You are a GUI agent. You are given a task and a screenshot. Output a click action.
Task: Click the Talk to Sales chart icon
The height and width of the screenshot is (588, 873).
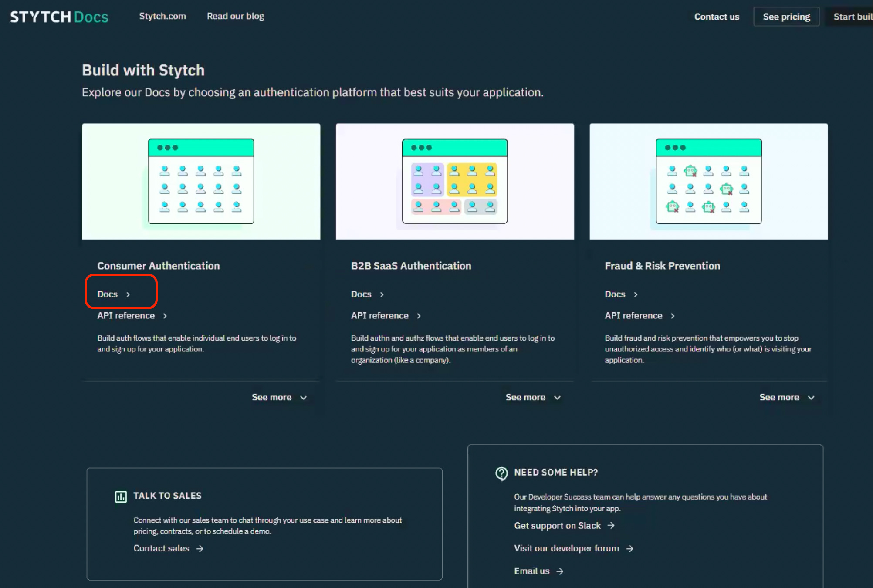coord(121,497)
